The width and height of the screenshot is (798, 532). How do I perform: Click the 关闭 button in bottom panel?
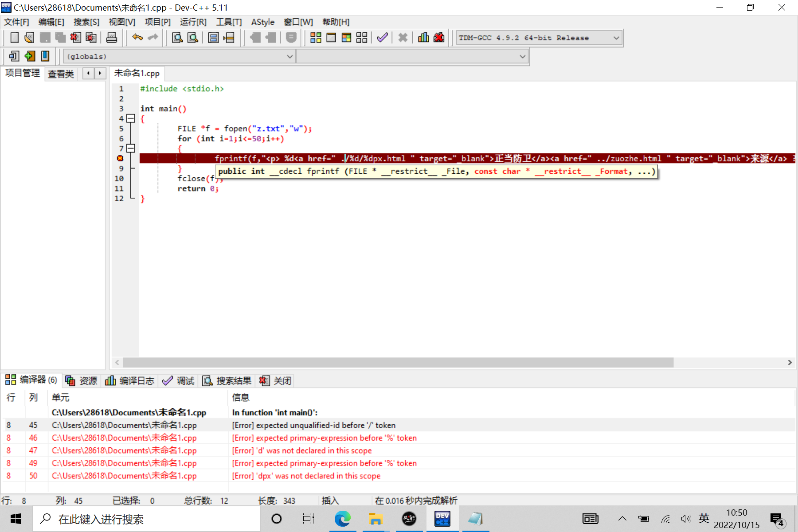coord(275,380)
